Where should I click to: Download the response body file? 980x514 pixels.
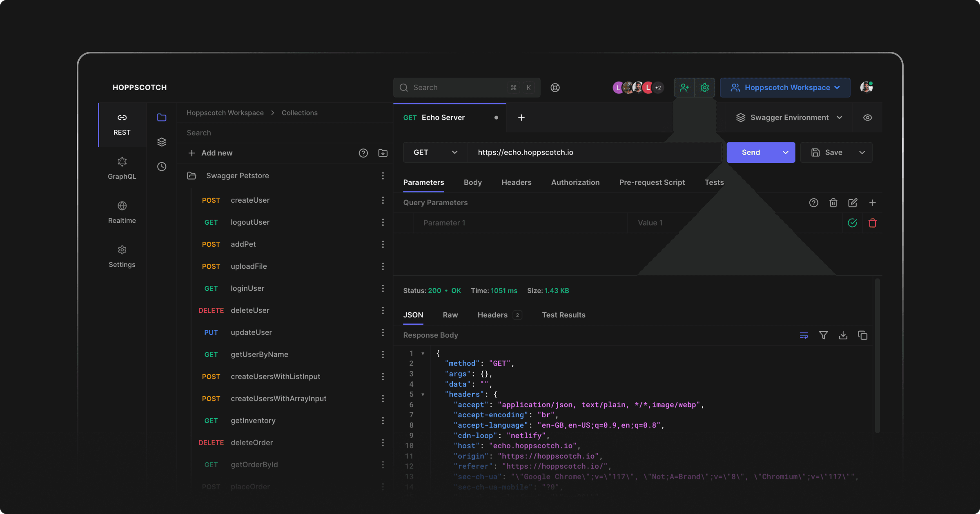point(843,335)
